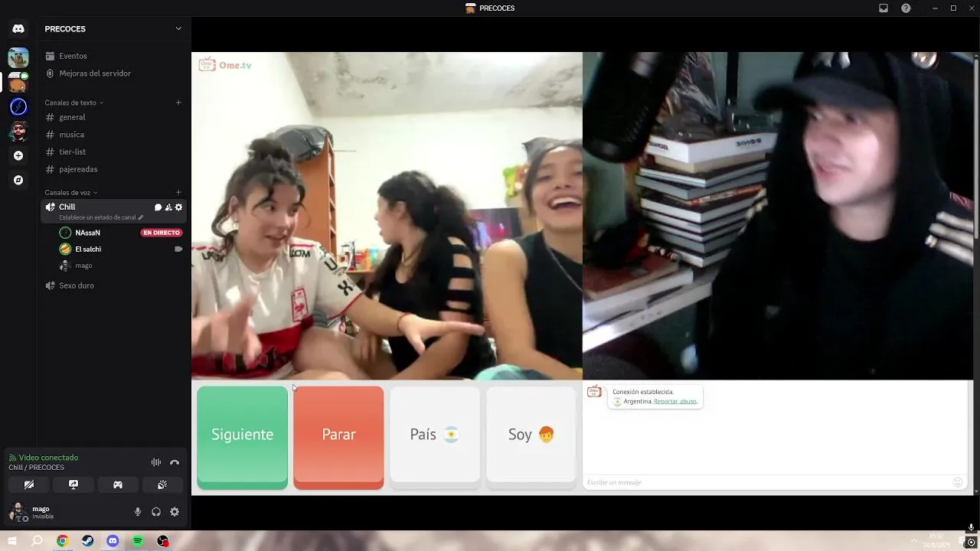Open invite people icon for Chill channel
The width and height of the screenshot is (980, 551).
168,207
